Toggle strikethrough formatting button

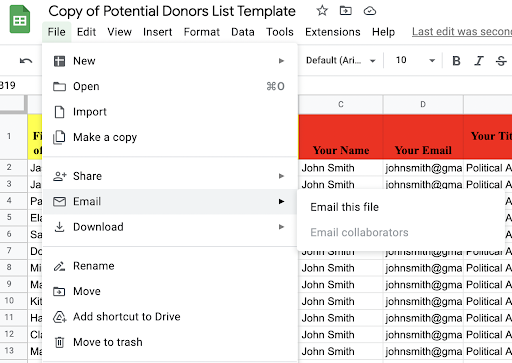[501, 61]
